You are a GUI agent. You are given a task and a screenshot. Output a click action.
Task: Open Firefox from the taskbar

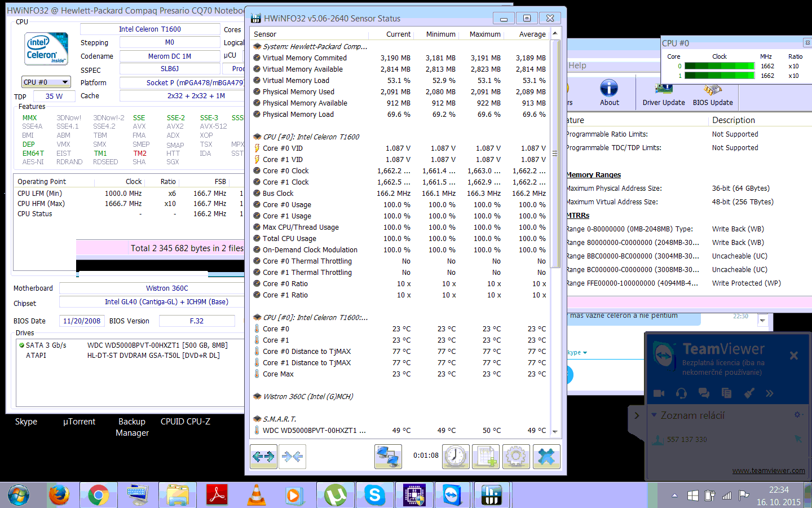point(59,496)
